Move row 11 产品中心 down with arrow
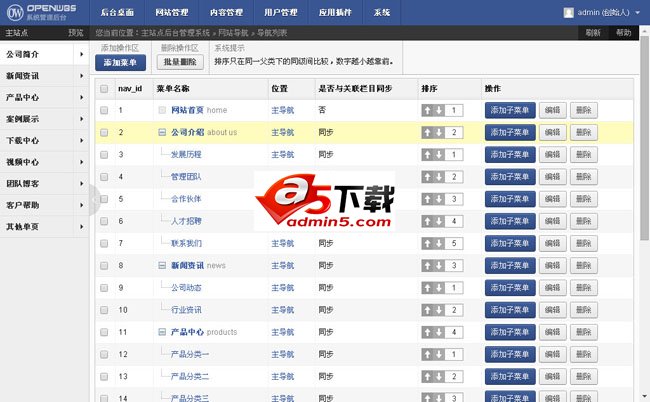The width and height of the screenshot is (650, 402). [x=439, y=332]
